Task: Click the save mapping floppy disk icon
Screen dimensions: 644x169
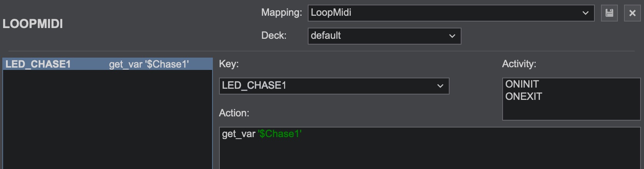Action: coord(609,13)
